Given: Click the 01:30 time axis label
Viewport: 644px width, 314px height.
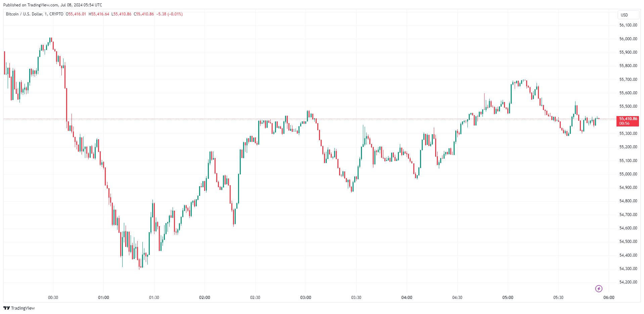Looking at the screenshot, I should [154, 298].
